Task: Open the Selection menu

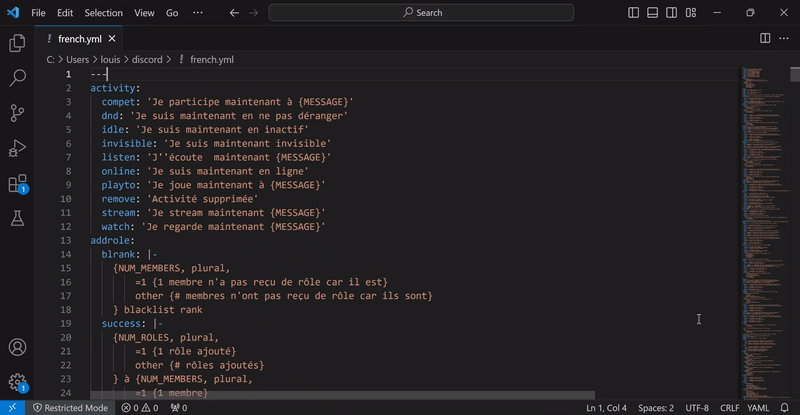Action: tap(104, 13)
